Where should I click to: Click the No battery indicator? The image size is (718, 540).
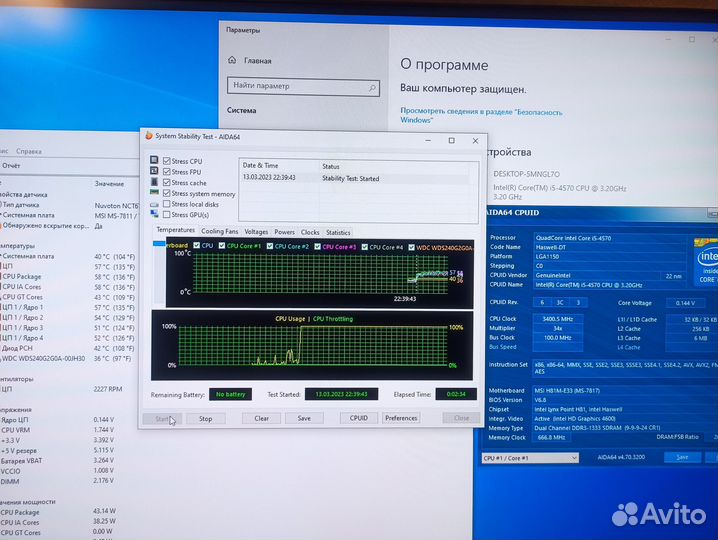230,394
